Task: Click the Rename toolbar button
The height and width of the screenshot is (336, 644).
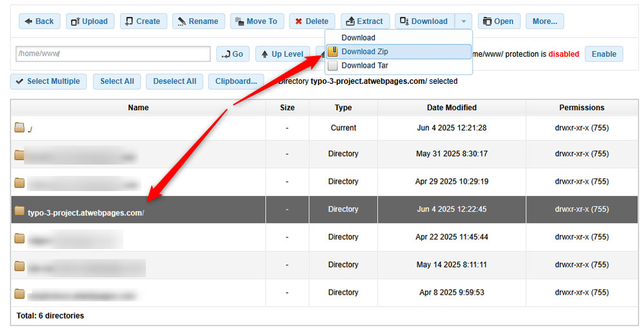Action: pyautogui.click(x=199, y=21)
